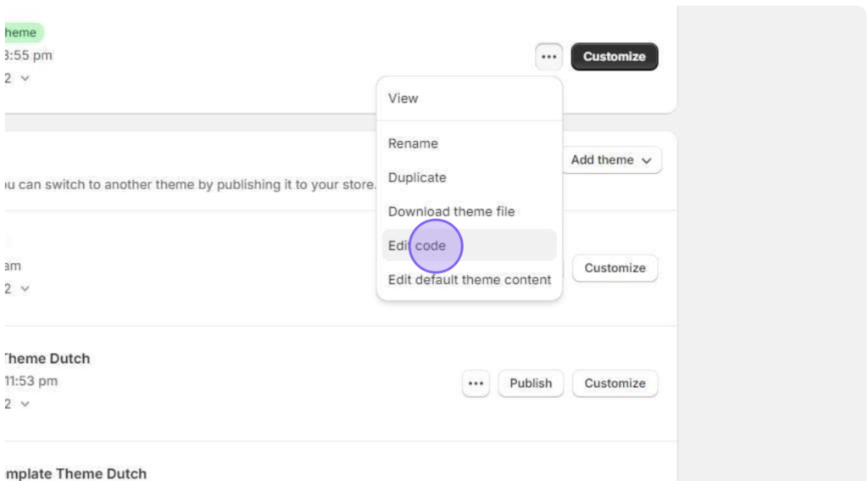Open Edit default theme content

(470, 280)
